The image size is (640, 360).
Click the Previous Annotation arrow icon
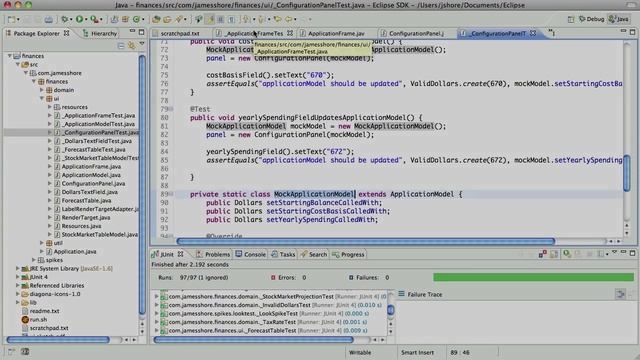261,19
